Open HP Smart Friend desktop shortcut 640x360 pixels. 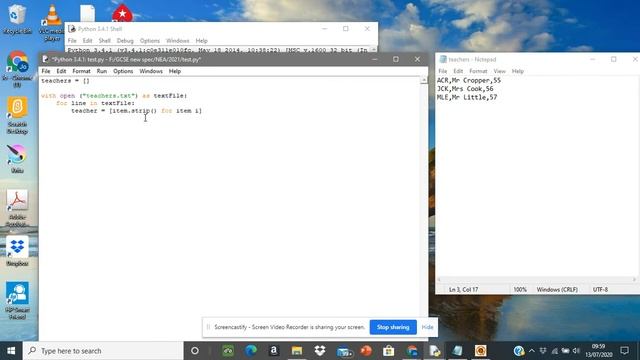[x=17, y=300]
